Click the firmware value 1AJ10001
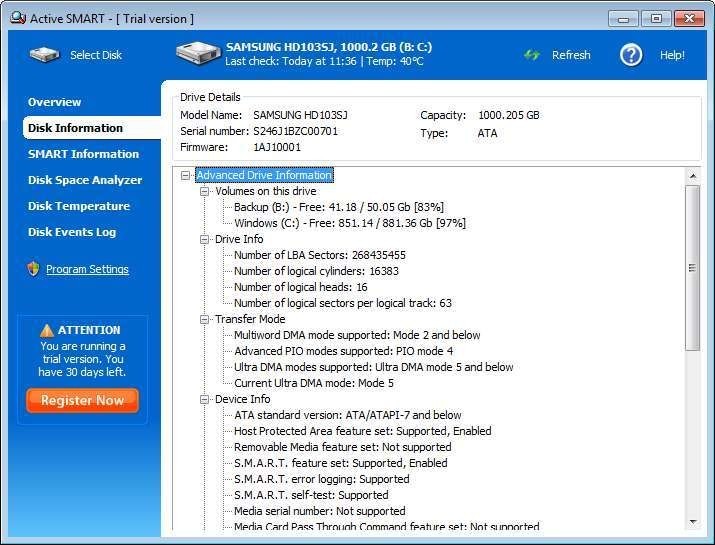Screen dimensions: 715x545 (277, 147)
